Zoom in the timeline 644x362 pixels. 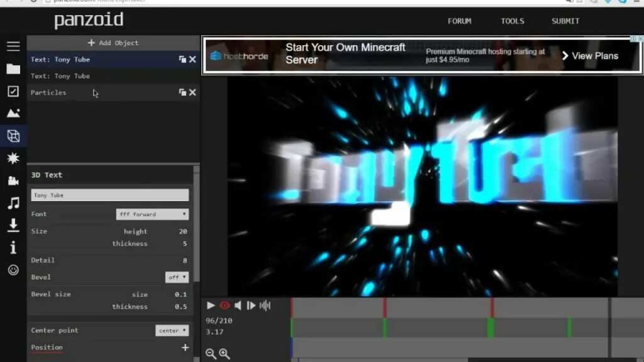coord(225,353)
